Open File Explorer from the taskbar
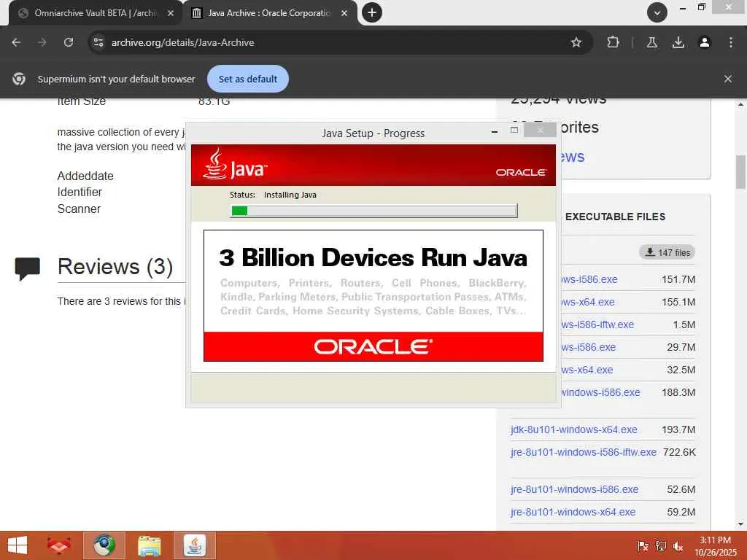747x560 pixels. (149, 545)
